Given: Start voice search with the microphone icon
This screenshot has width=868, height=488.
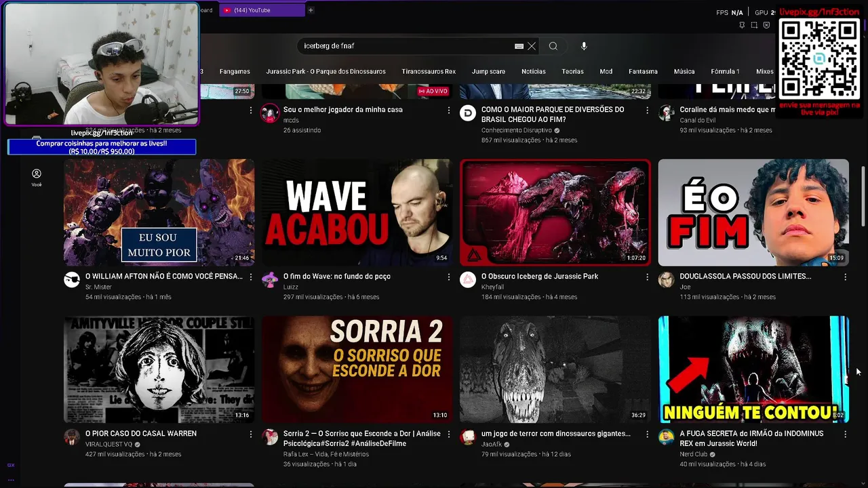Looking at the screenshot, I should click(584, 46).
